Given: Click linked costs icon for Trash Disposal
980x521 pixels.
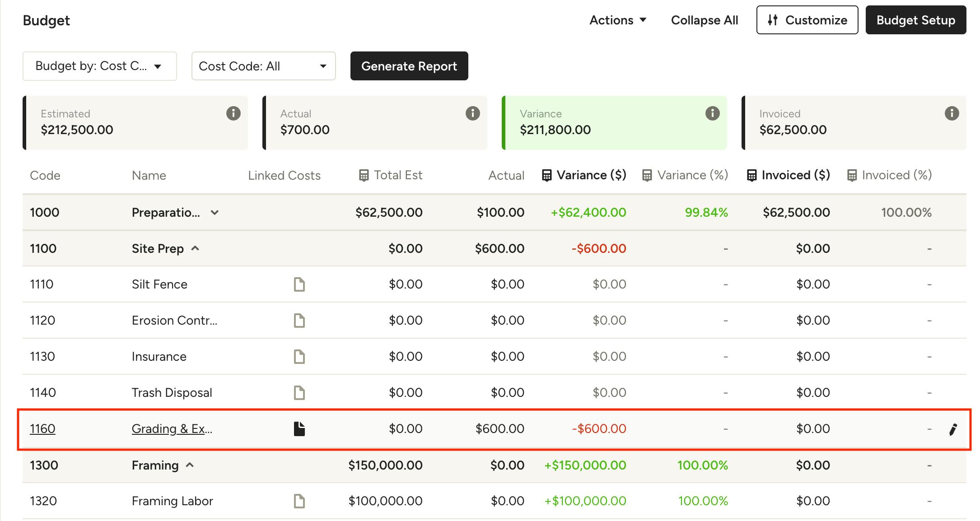Looking at the screenshot, I should click(299, 393).
